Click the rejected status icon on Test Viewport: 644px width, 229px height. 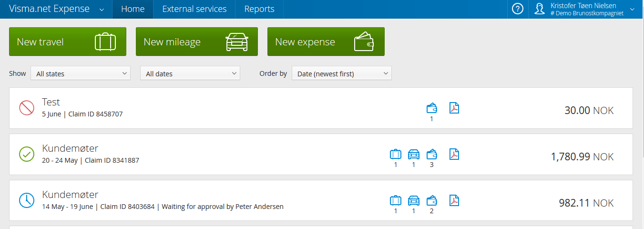pyautogui.click(x=27, y=108)
